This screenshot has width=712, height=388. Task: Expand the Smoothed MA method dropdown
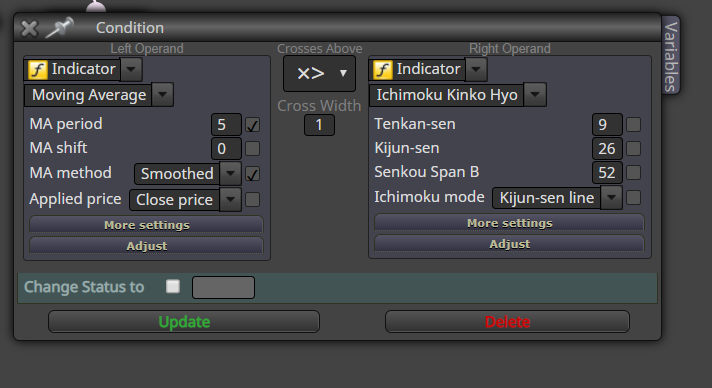click(230, 174)
